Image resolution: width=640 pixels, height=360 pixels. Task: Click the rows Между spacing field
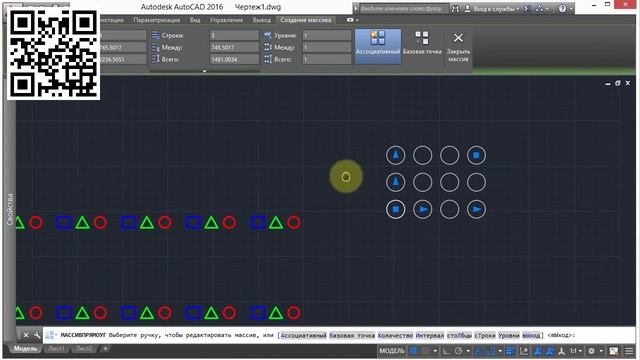pos(234,47)
